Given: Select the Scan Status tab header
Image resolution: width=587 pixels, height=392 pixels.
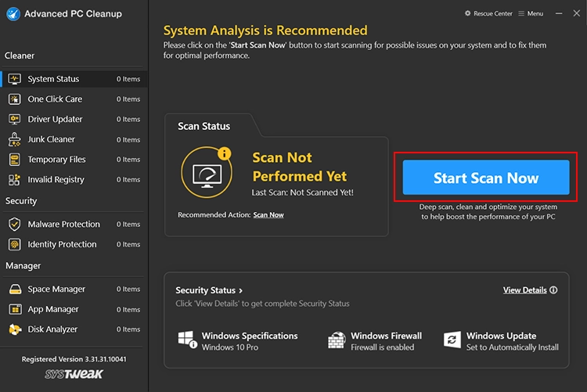Looking at the screenshot, I should tap(203, 126).
